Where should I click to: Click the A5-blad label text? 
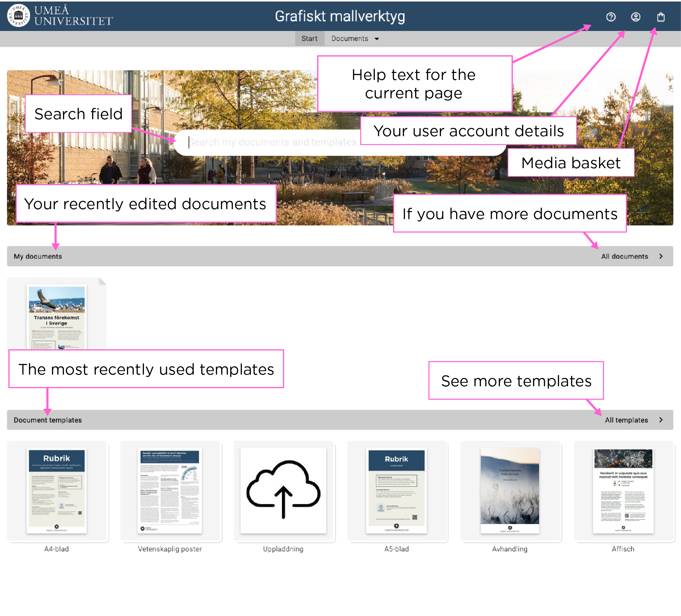tap(396, 549)
